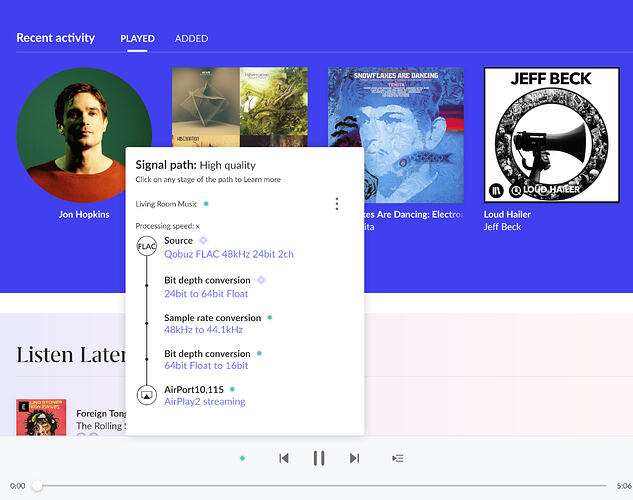
Task: Click the library icon on Loud Hailer cover
Action: point(496,190)
